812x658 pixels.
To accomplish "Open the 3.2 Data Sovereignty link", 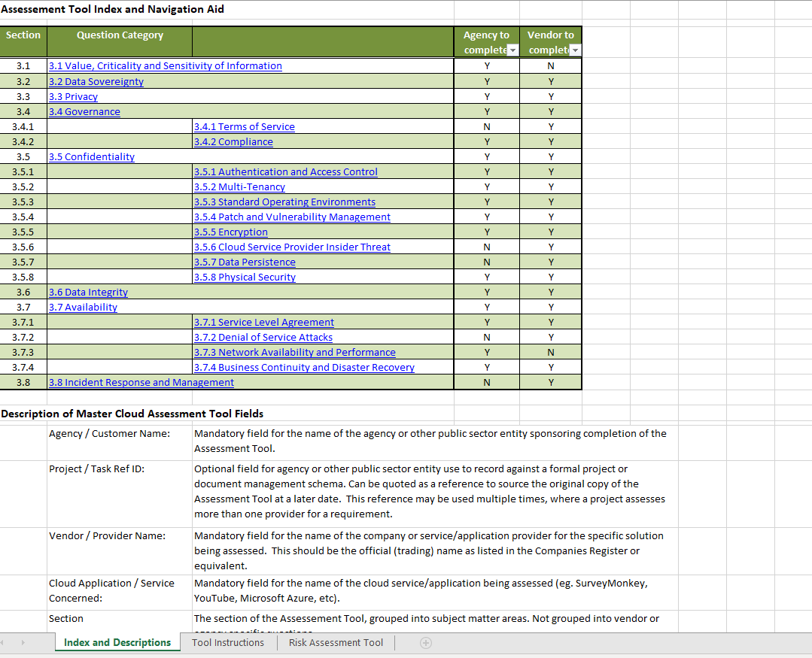I will (96, 81).
